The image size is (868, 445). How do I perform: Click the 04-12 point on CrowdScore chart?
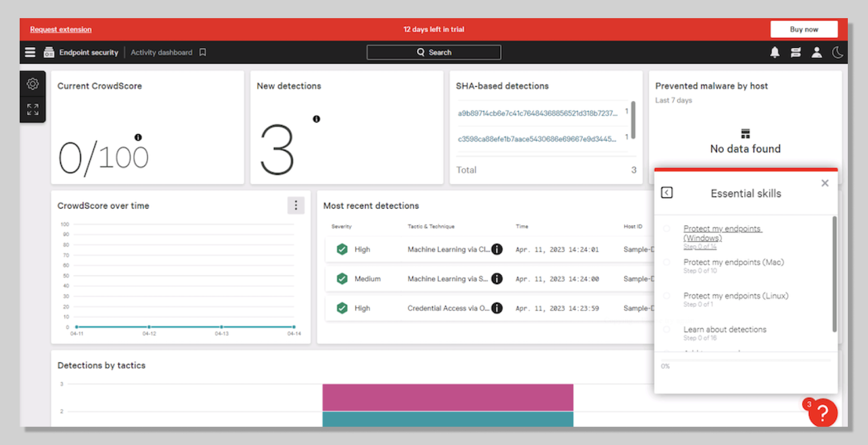[149, 327]
